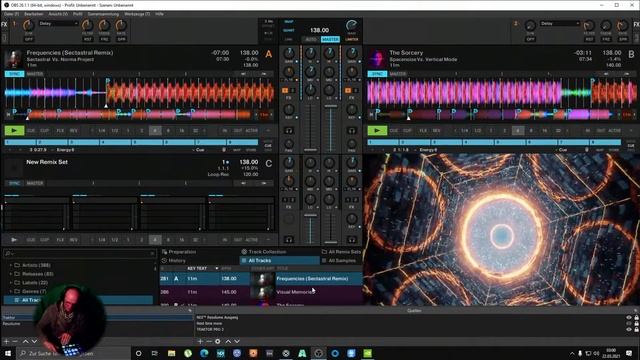Adjust master MAIN volume knob
This screenshot has width=640, height=360.
point(352,25)
